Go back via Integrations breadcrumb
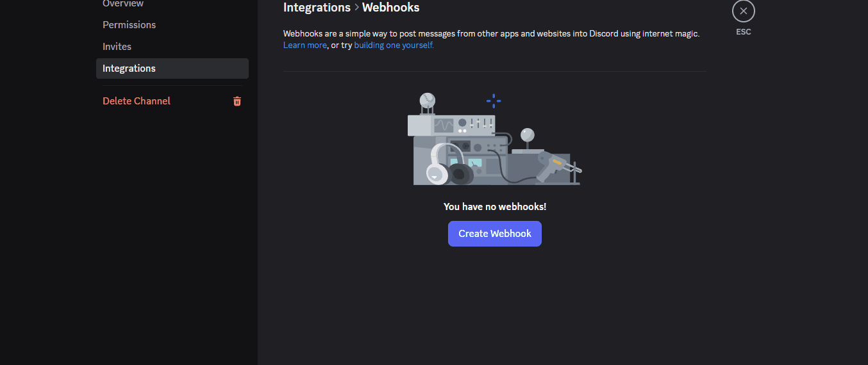Viewport: 868px width, 365px height. tap(317, 8)
